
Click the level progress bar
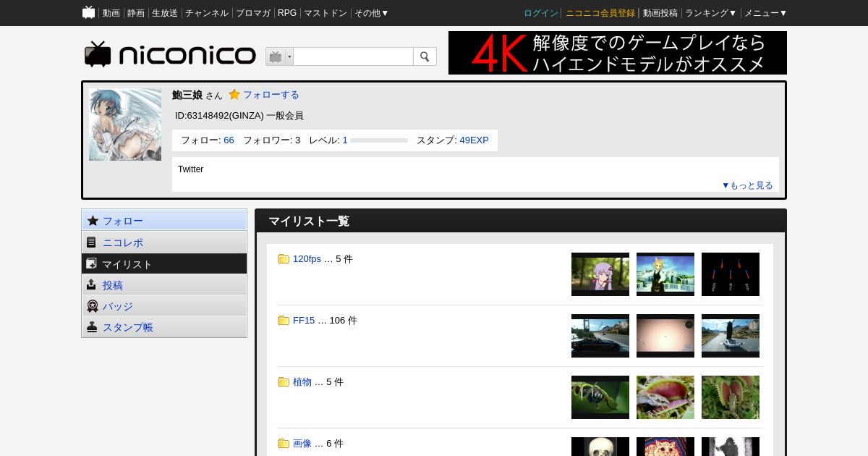379,140
